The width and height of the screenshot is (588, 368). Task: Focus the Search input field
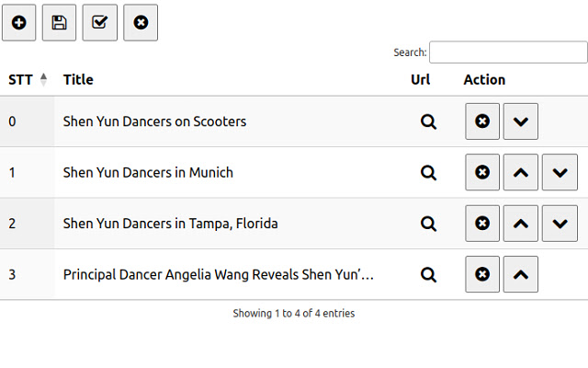click(x=508, y=52)
